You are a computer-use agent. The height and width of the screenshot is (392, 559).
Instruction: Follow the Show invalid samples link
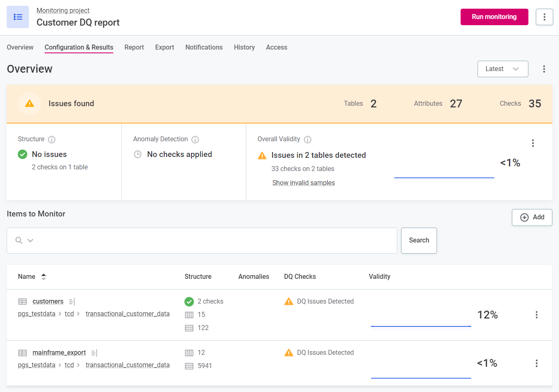tap(303, 183)
